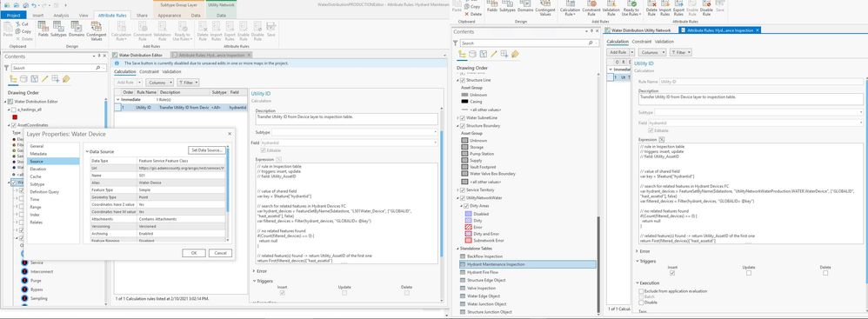Open Constraint tab in right window
Screen dimensions: 868x319
pos(642,42)
